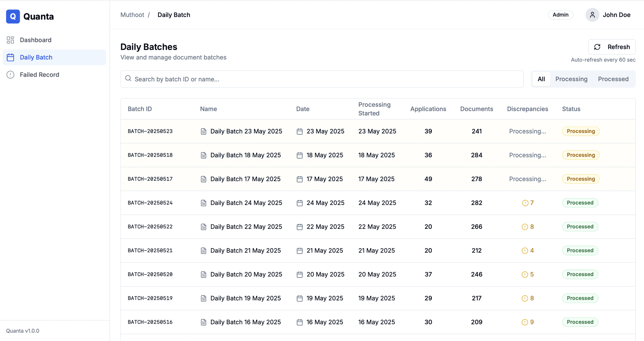
Task: Click the Daily Batch calendar icon
Action: tap(10, 57)
